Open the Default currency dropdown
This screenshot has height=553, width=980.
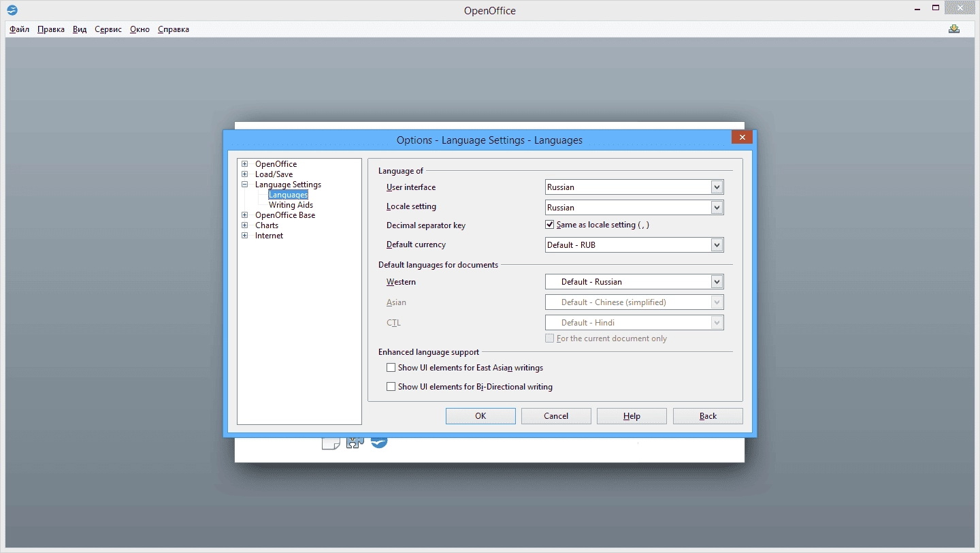[716, 245]
